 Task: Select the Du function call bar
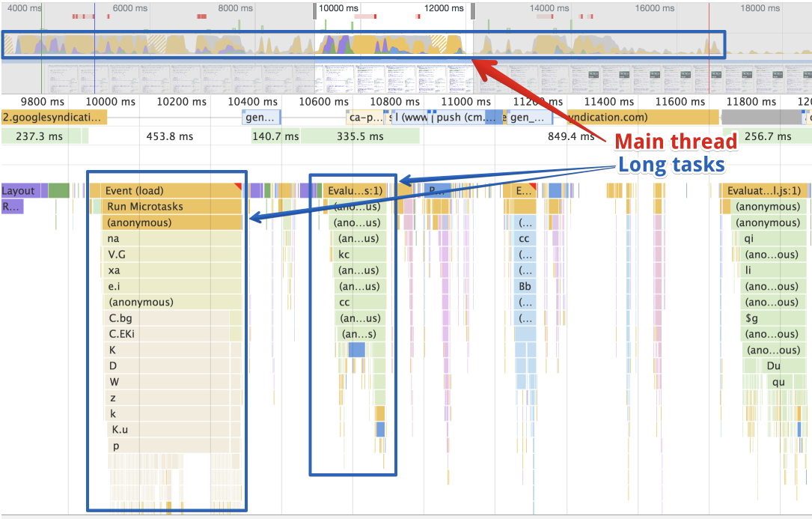775,366
